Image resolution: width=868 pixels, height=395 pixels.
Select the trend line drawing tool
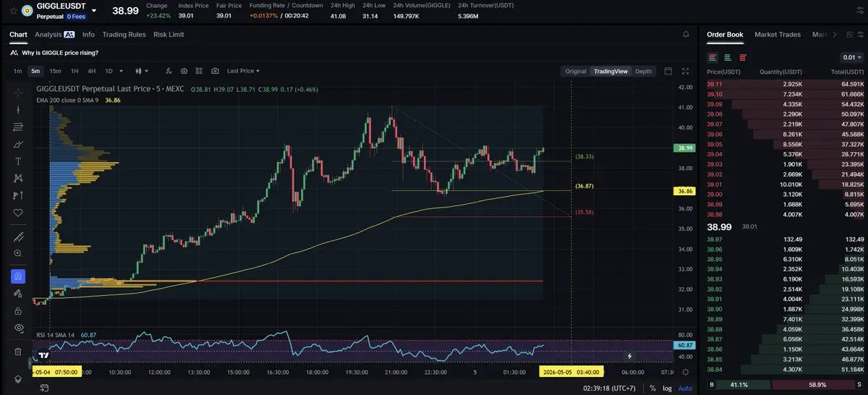[x=19, y=109]
